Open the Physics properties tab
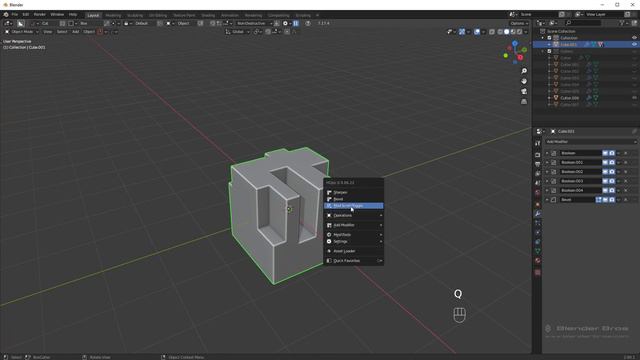The width and height of the screenshot is (640, 360). pos(538,232)
